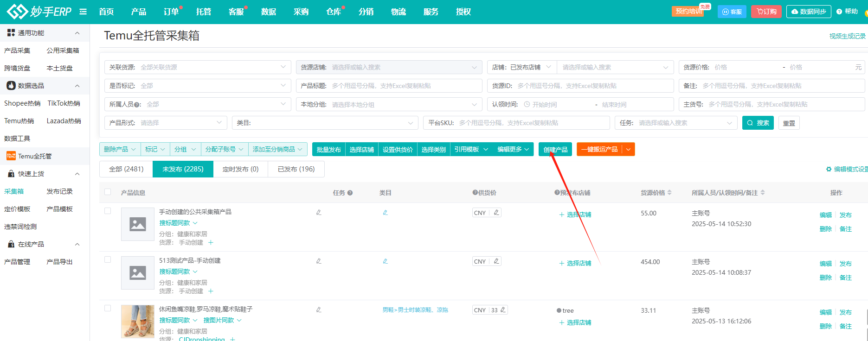Viewport: 868px width, 341px height.
Task: Click into the 货源ID input field
Action: (x=580, y=86)
